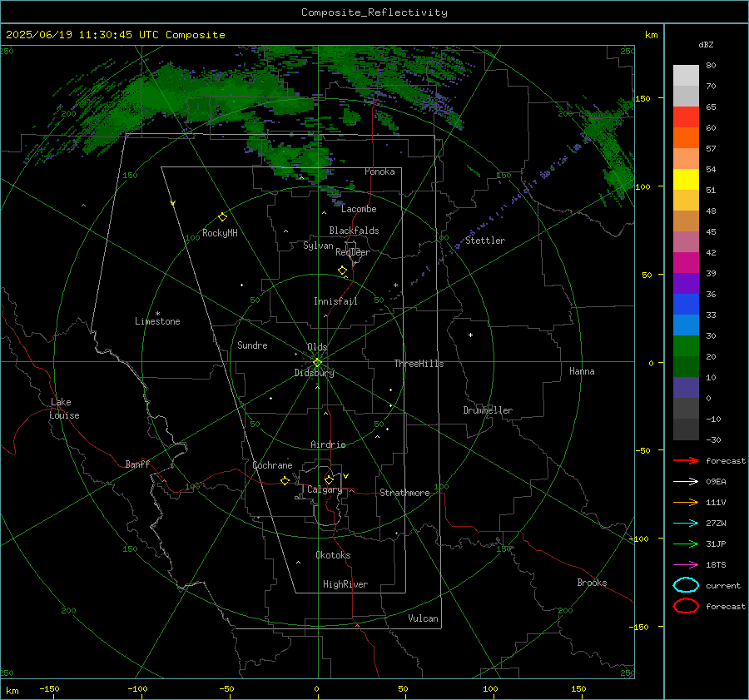Click the white plus marker west of Hanna
The image size is (749, 700).
[x=470, y=335]
